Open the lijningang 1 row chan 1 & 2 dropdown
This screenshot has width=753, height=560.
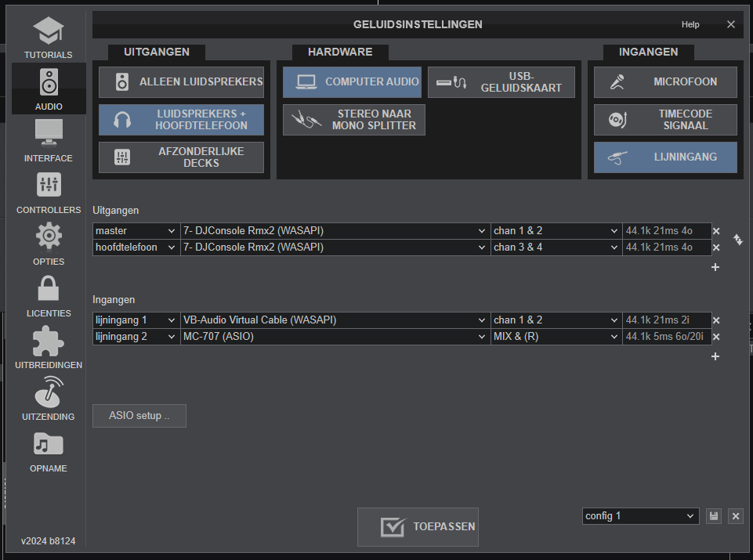click(556, 320)
